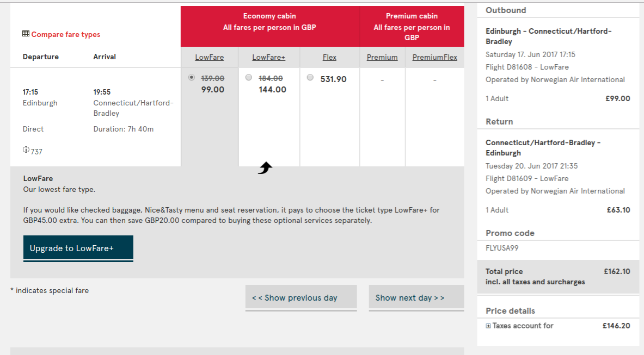
Task: Click the Premium cabin header banner
Action: pyautogui.click(x=412, y=26)
